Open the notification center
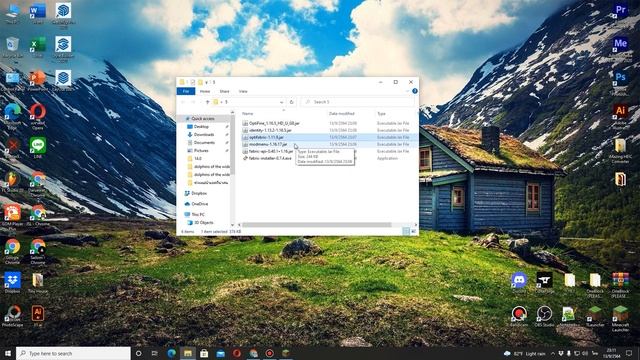Screen dimensions: 640x360 (629, 353)
